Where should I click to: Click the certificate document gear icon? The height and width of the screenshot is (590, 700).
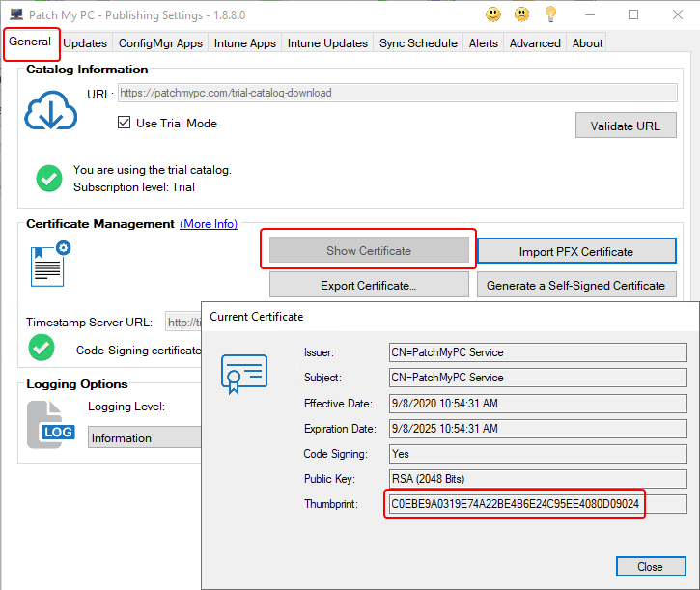click(50, 264)
